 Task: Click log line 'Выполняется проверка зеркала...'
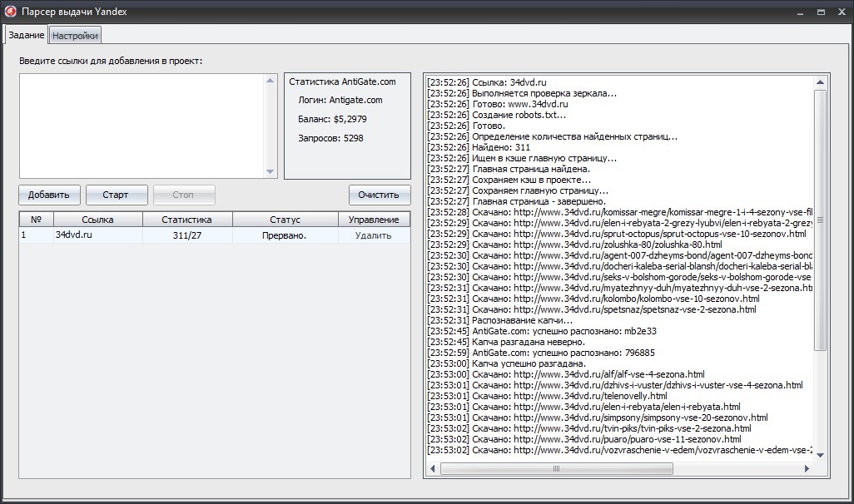click(x=522, y=93)
